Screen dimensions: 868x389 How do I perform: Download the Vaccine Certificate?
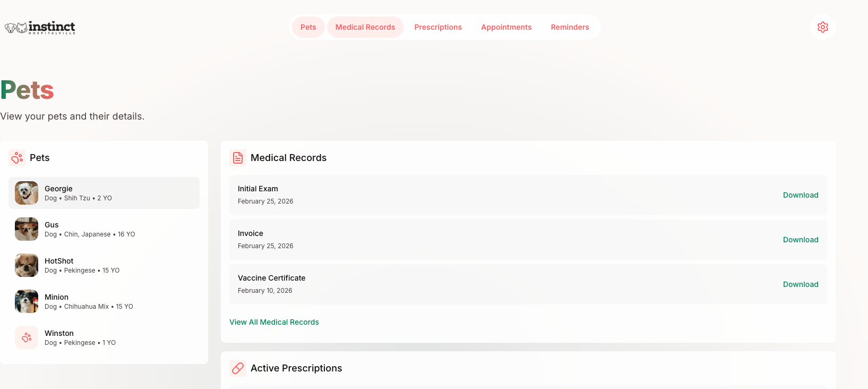pyautogui.click(x=800, y=284)
